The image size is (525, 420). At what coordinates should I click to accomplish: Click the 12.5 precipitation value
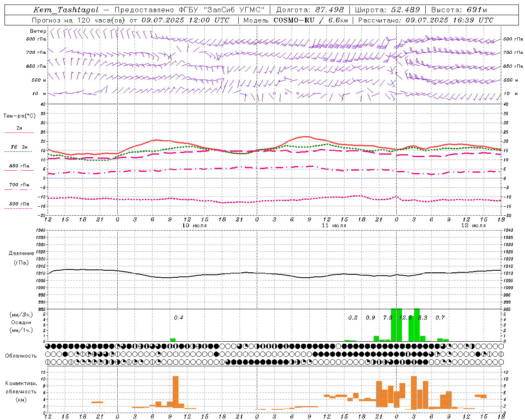(405, 318)
